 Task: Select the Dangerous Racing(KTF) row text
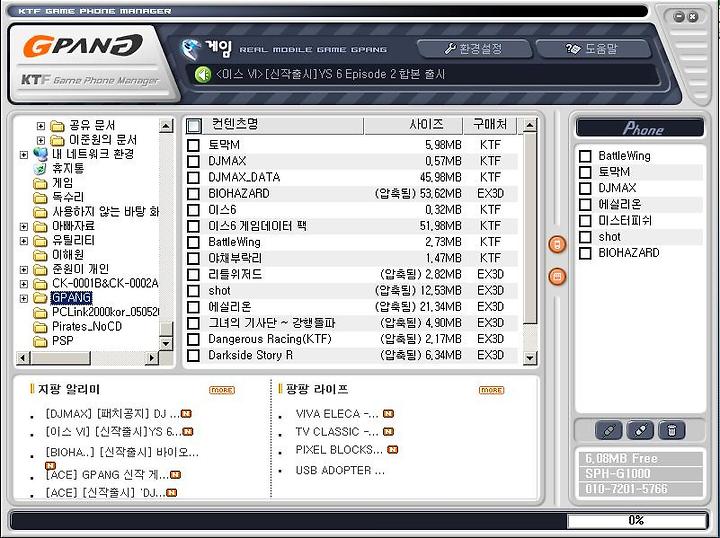click(x=270, y=339)
